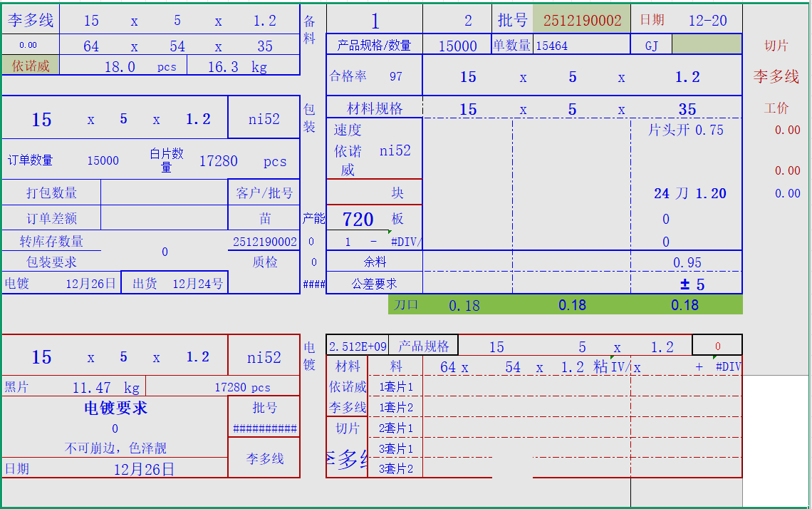The width and height of the screenshot is (812, 509).
Task: Select the 订单差额 cell
Action: 51,218
